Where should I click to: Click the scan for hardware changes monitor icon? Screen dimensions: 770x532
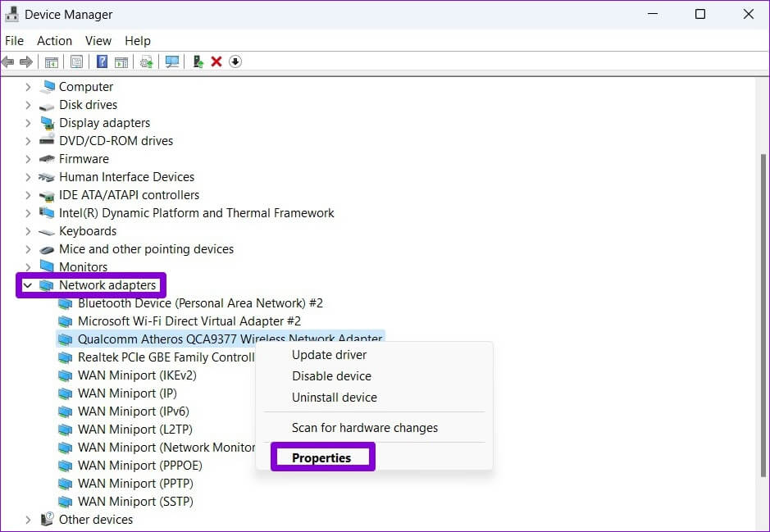click(x=172, y=61)
